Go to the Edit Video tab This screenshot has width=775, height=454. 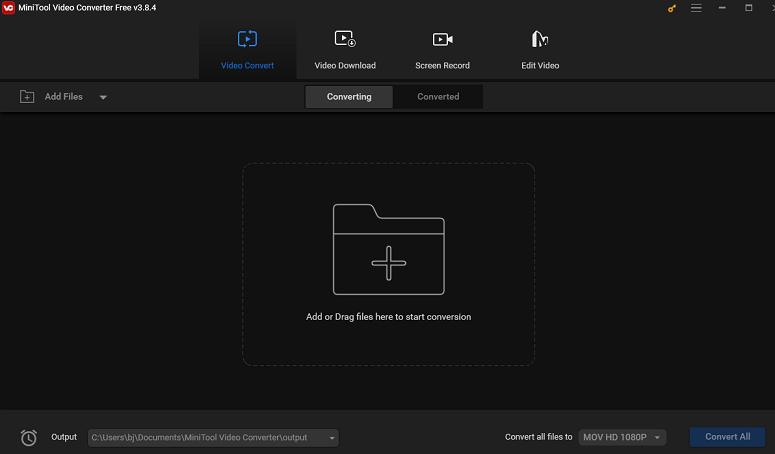[x=540, y=50]
